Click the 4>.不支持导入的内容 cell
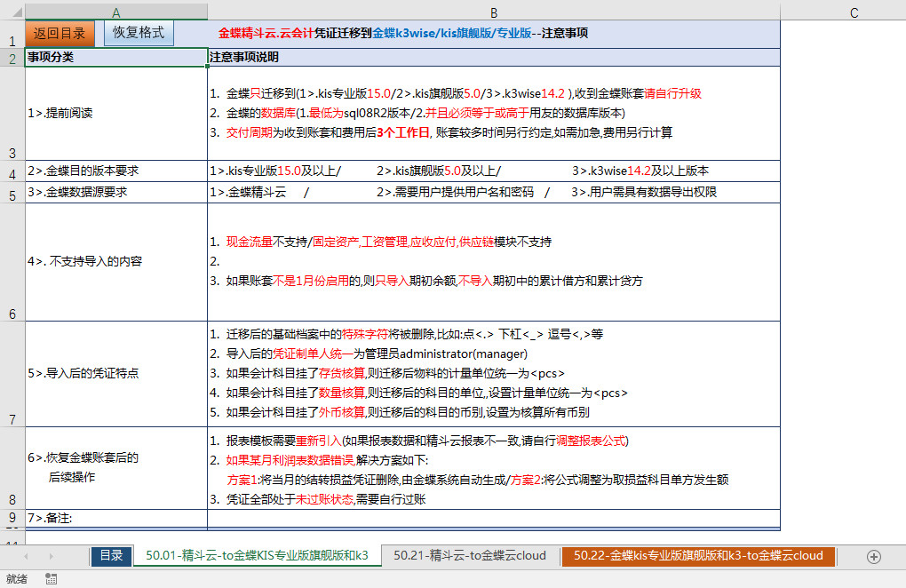The width and height of the screenshot is (906, 588). [116, 261]
